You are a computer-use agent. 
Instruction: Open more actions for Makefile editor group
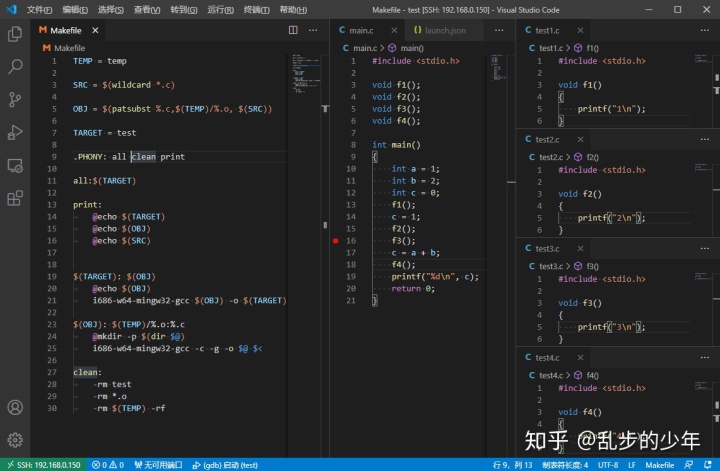(x=313, y=30)
